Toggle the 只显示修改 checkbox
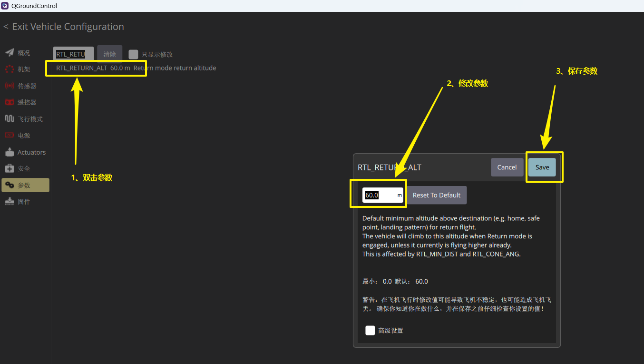This screenshot has height=364, width=644. pyautogui.click(x=133, y=54)
